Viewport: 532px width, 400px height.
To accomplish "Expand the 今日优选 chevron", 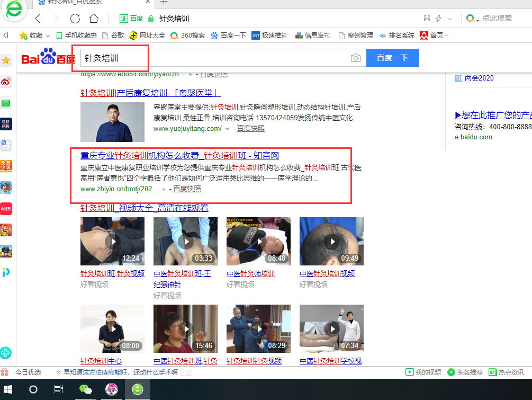I will click(x=58, y=373).
